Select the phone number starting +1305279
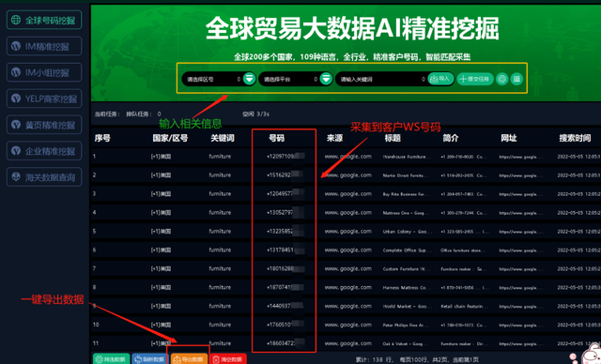The image size is (601, 364). [285, 212]
